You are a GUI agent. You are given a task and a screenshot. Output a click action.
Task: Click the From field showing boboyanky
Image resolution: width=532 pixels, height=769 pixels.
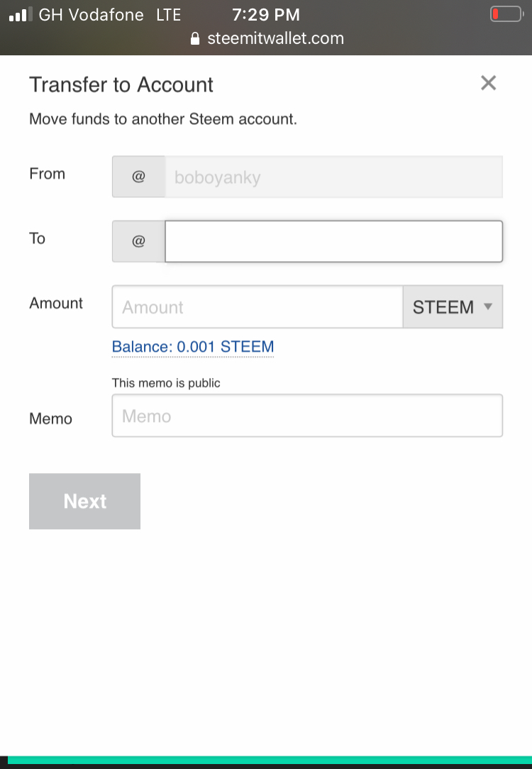[x=333, y=177]
